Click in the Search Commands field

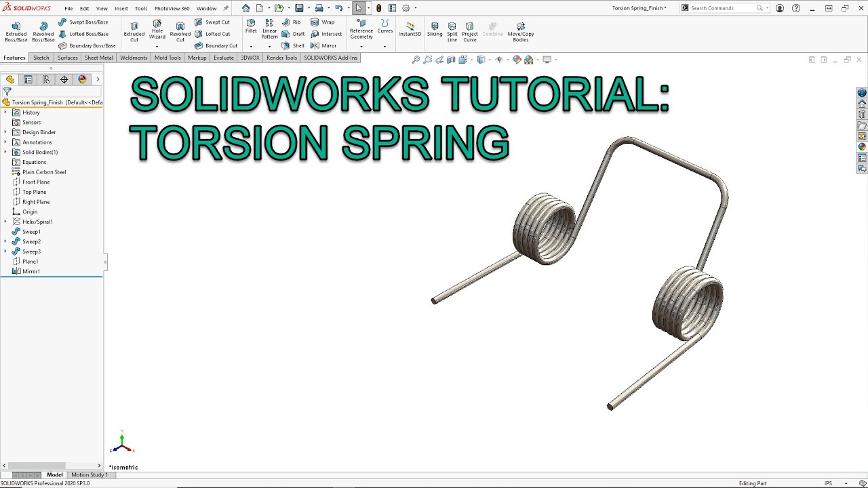click(x=723, y=8)
